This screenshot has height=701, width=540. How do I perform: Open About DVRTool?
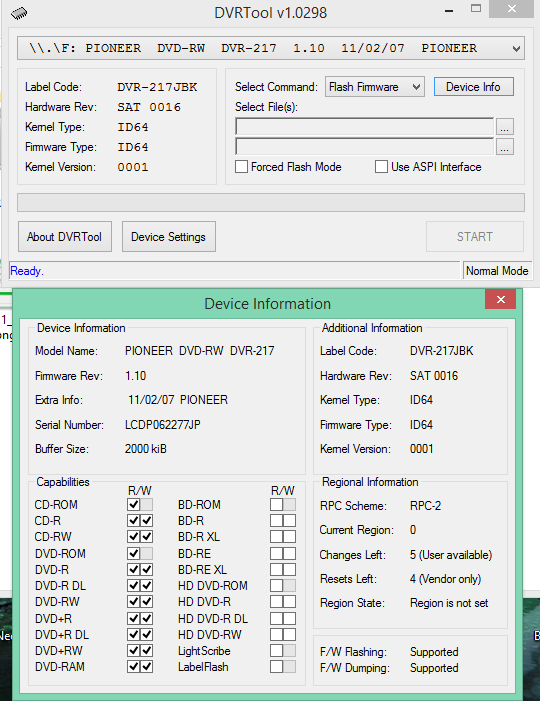click(x=65, y=236)
